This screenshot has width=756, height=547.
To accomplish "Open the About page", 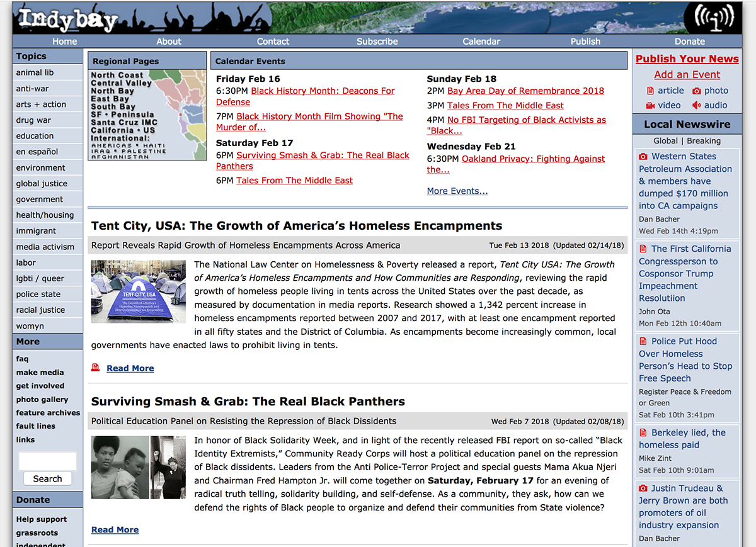I will click(169, 41).
